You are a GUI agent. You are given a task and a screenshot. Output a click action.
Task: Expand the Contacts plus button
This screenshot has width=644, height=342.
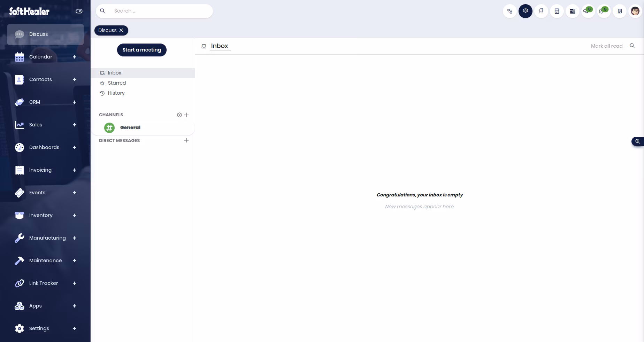pos(75,79)
